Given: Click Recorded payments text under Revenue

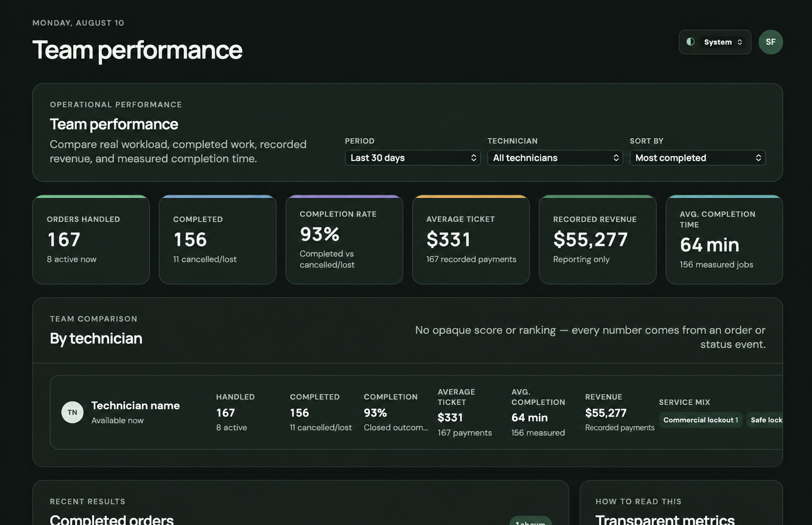Looking at the screenshot, I should [x=620, y=428].
